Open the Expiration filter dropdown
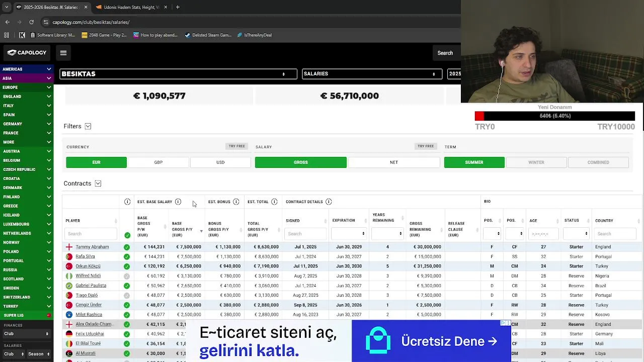644x362 pixels. pos(349,234)
